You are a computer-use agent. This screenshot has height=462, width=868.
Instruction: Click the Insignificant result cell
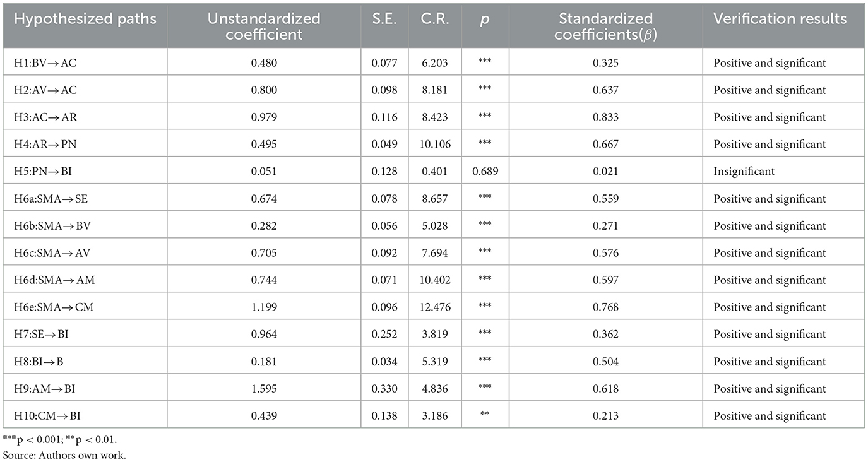[783, 172]
